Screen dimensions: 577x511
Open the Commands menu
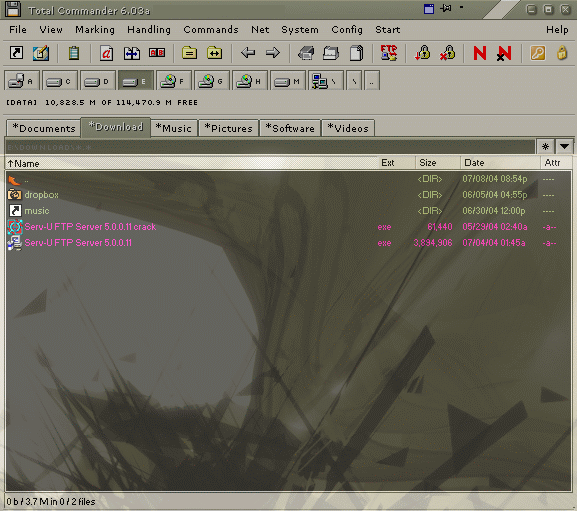(x=211, y=29)
